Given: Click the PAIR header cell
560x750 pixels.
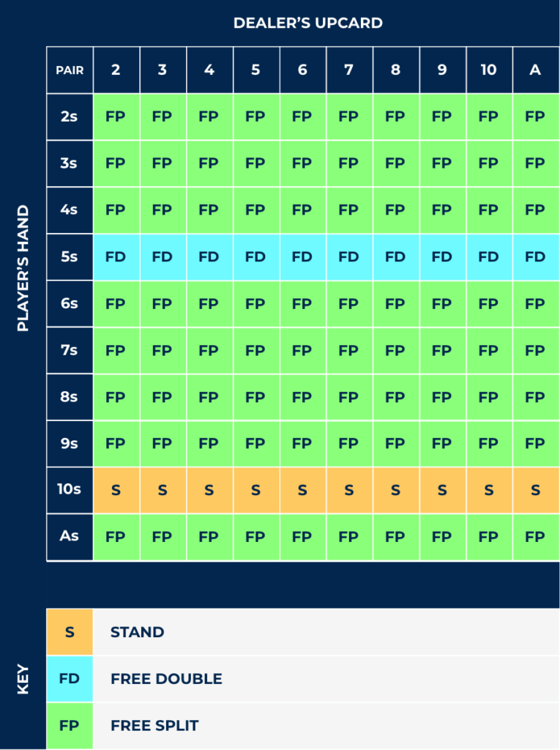Looking at the screenshot, I should (70, 70).
